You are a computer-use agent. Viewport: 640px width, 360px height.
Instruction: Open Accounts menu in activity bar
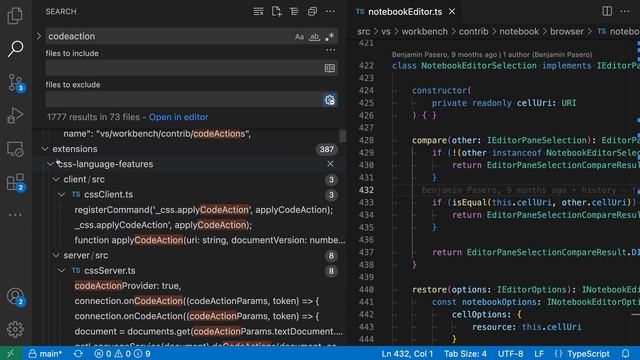pos(16,296)
